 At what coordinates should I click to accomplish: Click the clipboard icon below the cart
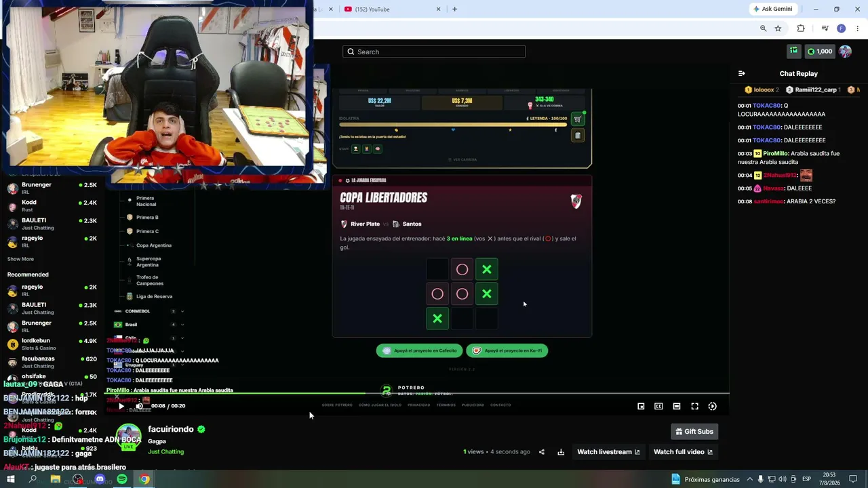pos(577,136)
